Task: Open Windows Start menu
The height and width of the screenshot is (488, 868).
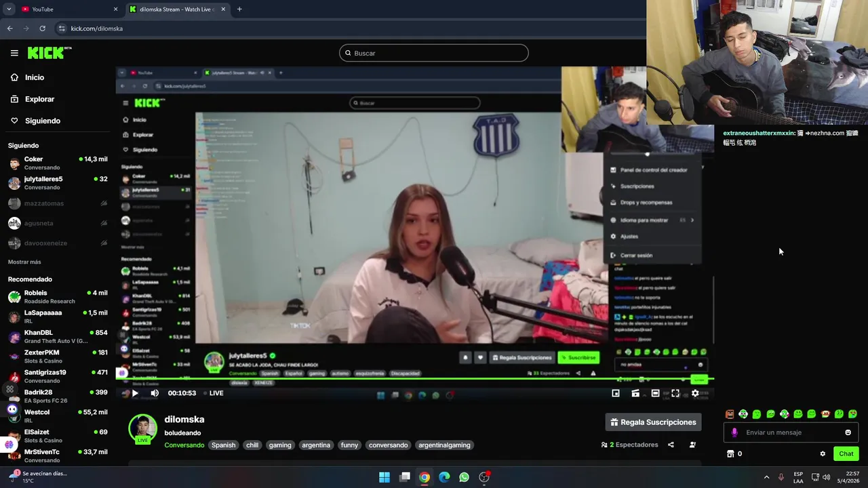Action: pos(384,477)
